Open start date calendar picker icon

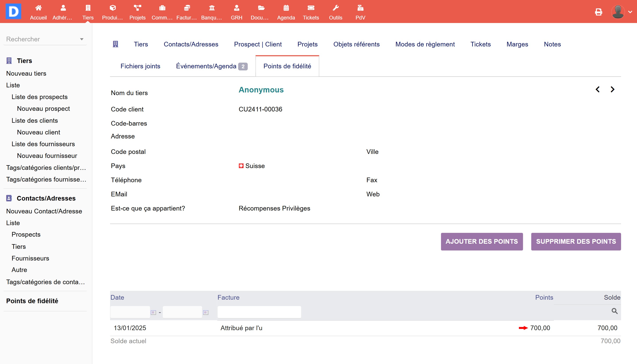click(153, 312)
